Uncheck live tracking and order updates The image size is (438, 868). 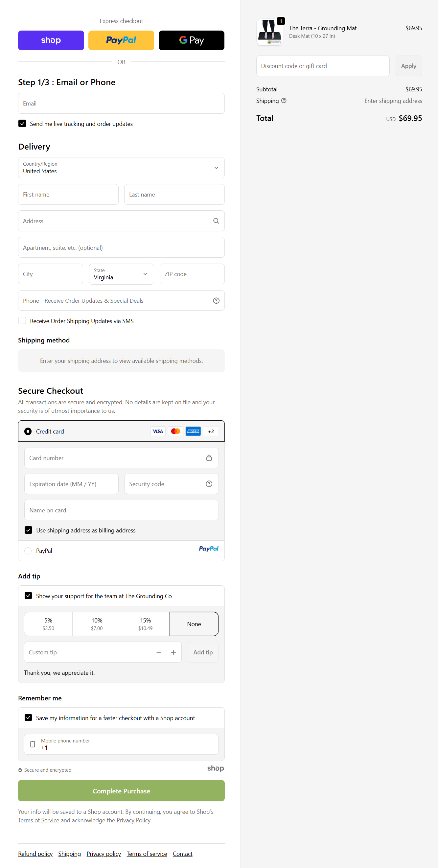tap(22, 124)
